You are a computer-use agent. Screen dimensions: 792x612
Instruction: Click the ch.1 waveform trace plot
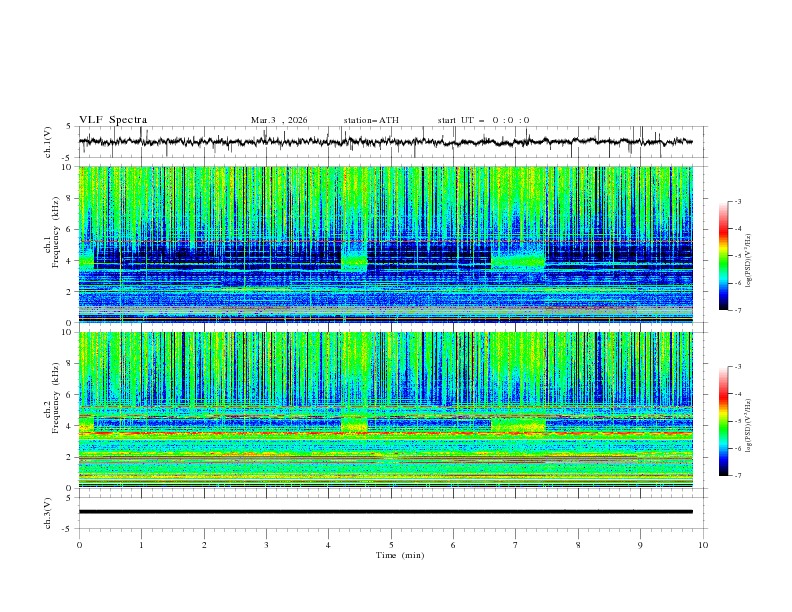[x=385, y=142]
